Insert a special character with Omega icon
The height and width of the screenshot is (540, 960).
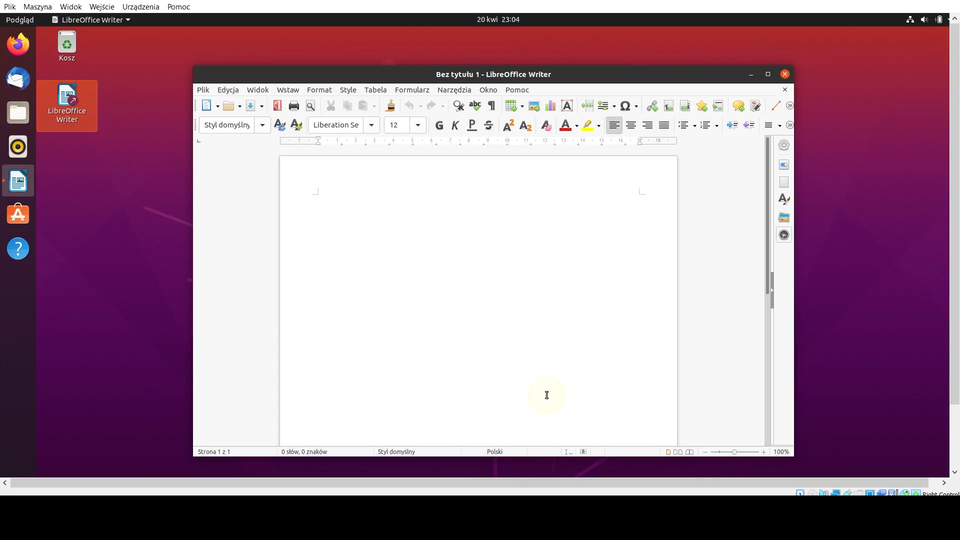coord(624,106)
